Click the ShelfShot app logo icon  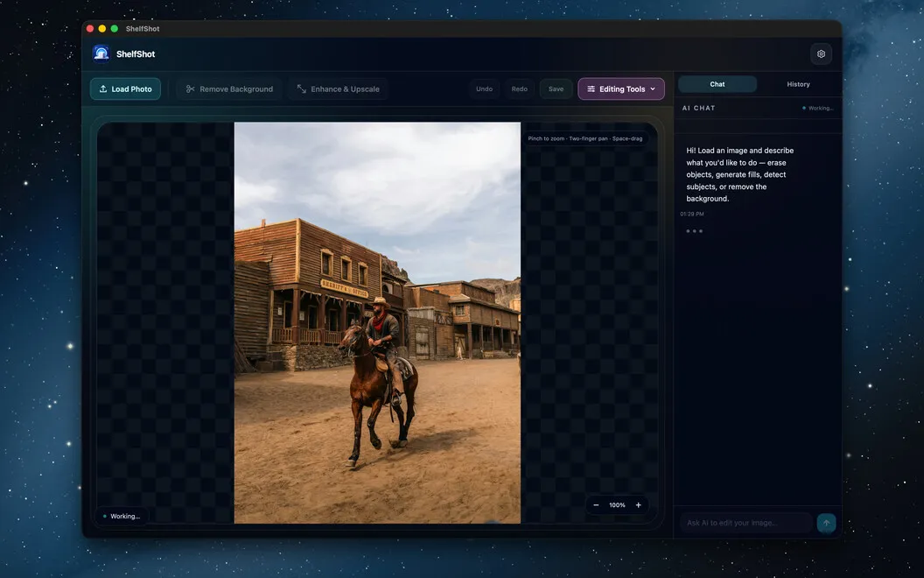101,53
